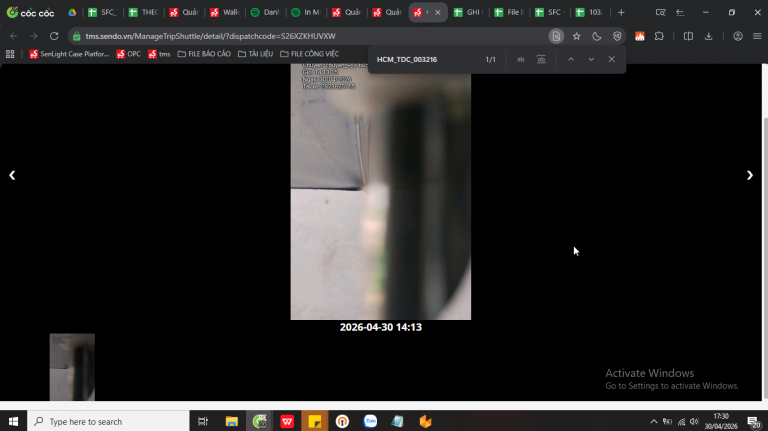The width and height of the screenshot is (768, 431).
Task: Open the user profile icon
Action: 738,36
